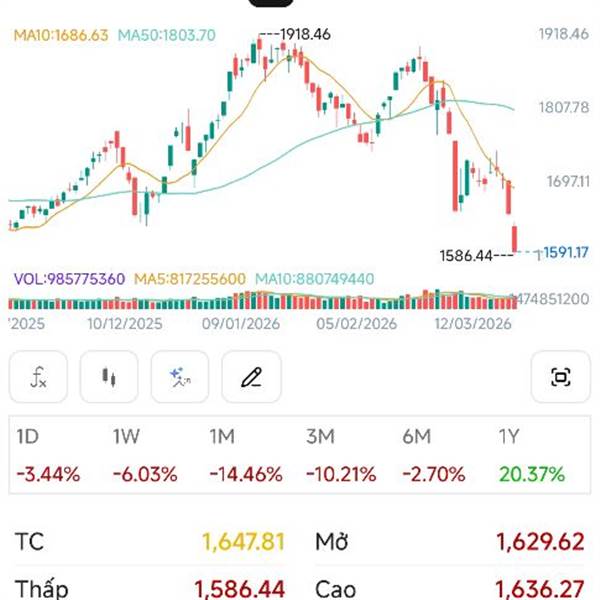Select the pencil drawing tool
Image resolution: width=600 pixels, height=600 pixels.
tap(251, 377)
